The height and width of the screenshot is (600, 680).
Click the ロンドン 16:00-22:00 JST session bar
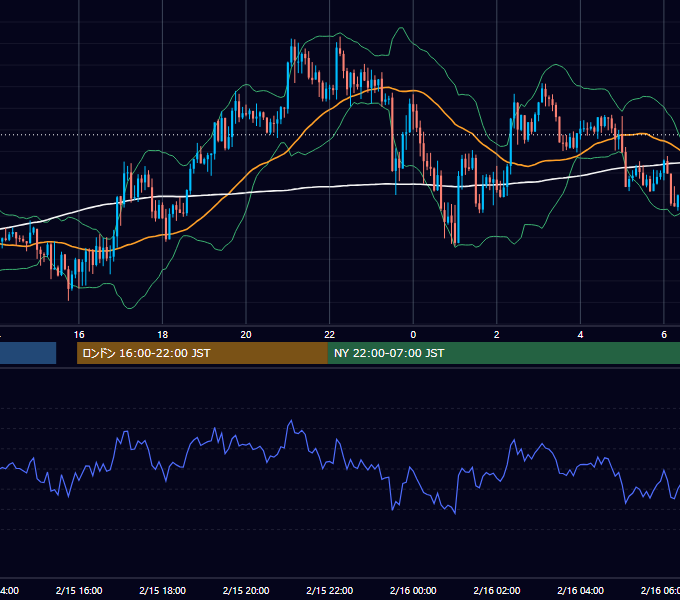pos(202,353)
